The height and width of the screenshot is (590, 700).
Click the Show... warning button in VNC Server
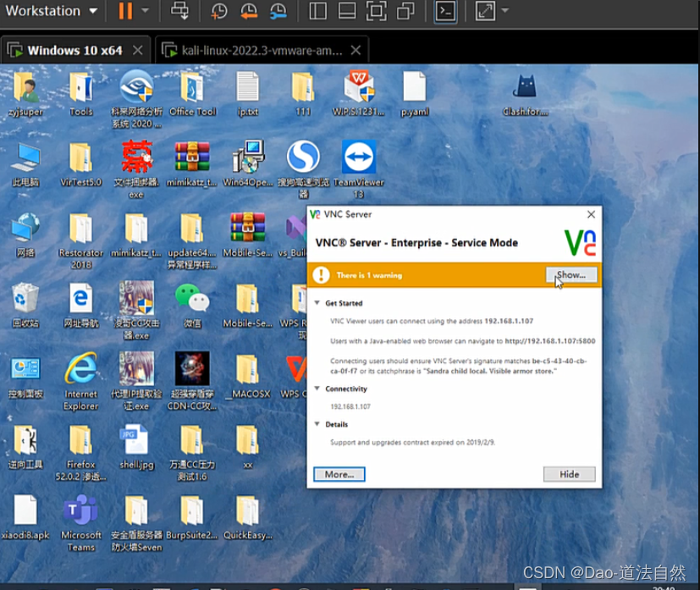coord(571,274)
